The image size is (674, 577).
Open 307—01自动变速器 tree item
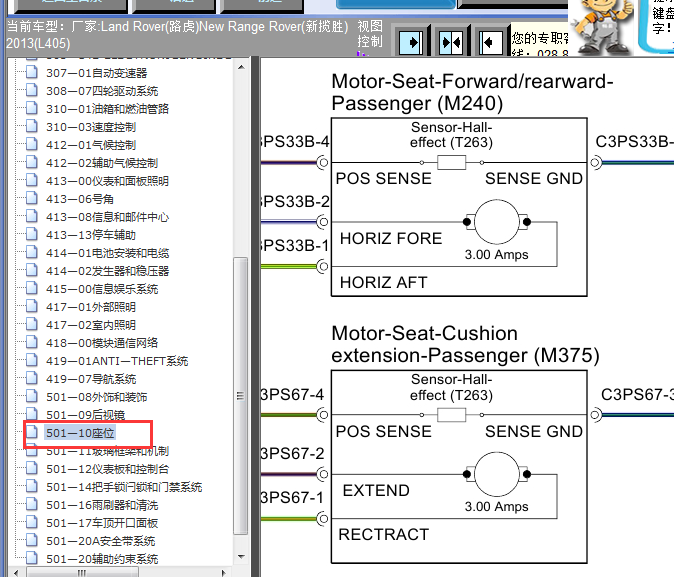click(96, 73)
